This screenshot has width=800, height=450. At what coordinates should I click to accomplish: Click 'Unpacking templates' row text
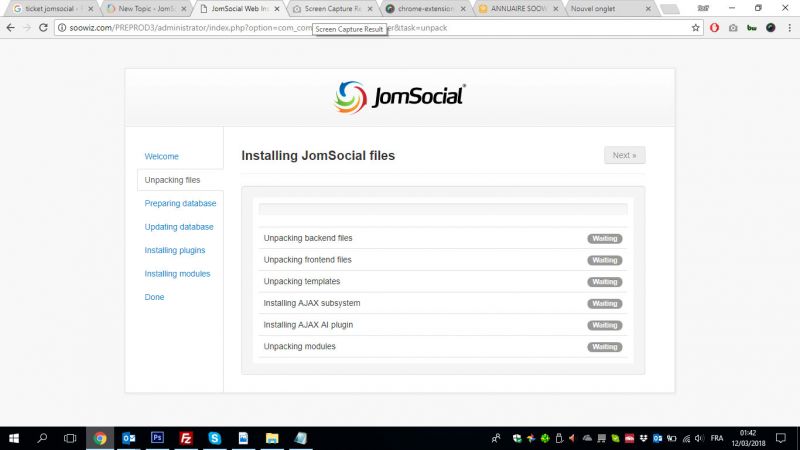click(x=302, y=281)
